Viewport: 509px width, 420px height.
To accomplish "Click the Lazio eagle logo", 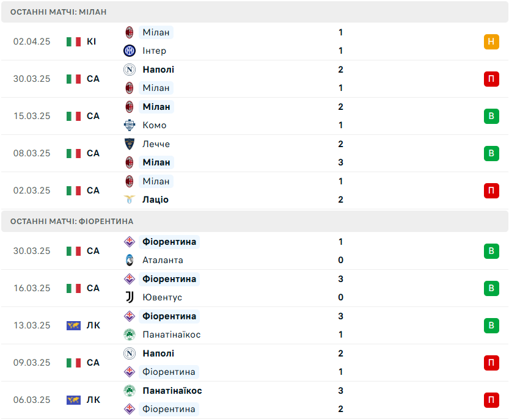I will (x=130, y=200).
